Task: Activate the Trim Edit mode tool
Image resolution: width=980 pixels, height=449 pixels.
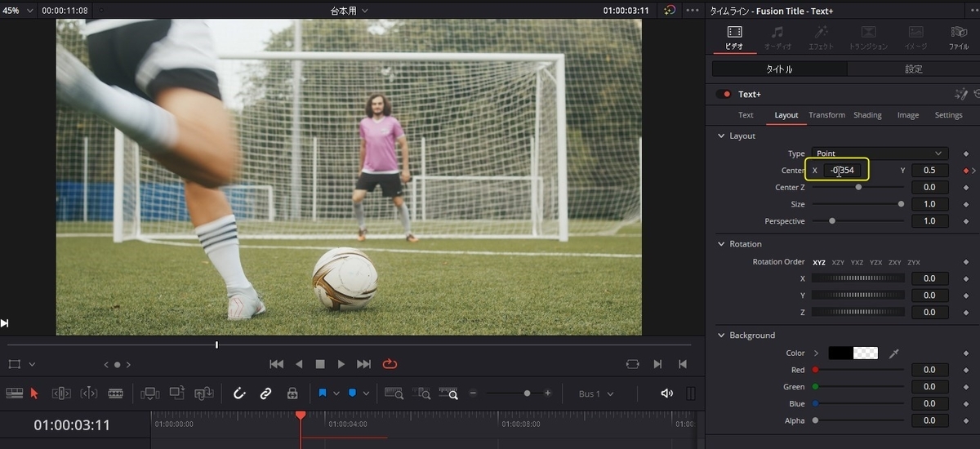Action: point(61,393)
